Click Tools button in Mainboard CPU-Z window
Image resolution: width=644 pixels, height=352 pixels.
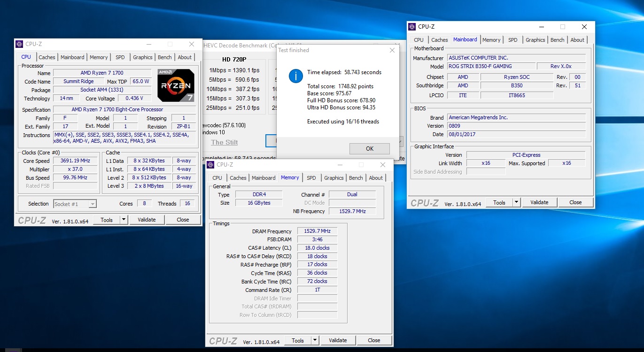click(499, 202)
